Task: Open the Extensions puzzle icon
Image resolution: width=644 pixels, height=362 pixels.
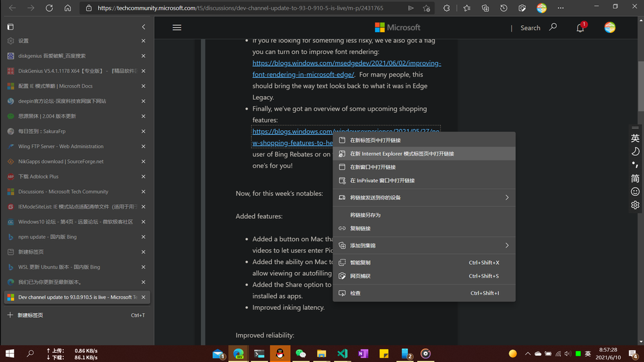Action: point(447,8)
